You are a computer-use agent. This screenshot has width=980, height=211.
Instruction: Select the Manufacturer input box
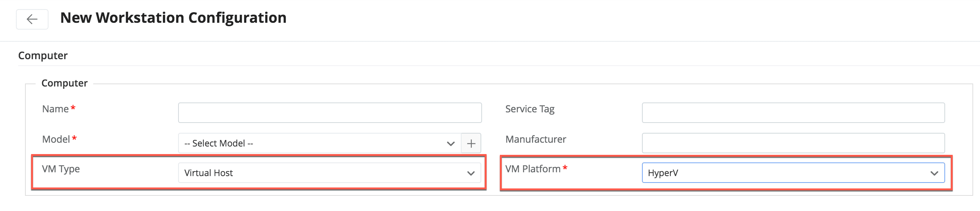point(793,143)
